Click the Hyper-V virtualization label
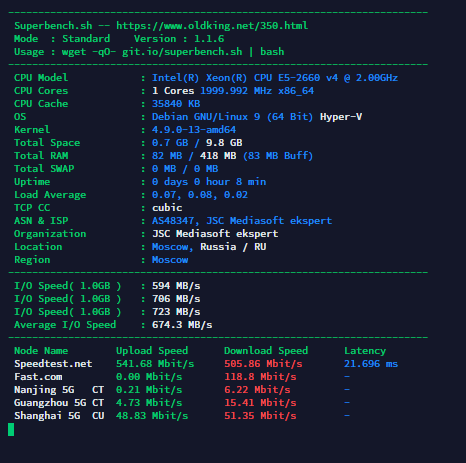 pos(341,117)
